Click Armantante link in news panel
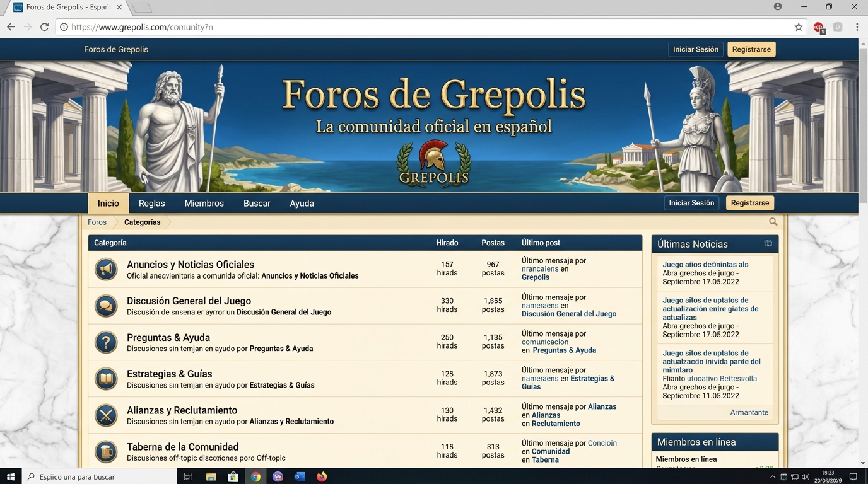Screen dimensions: 868x484 point(749,412)
